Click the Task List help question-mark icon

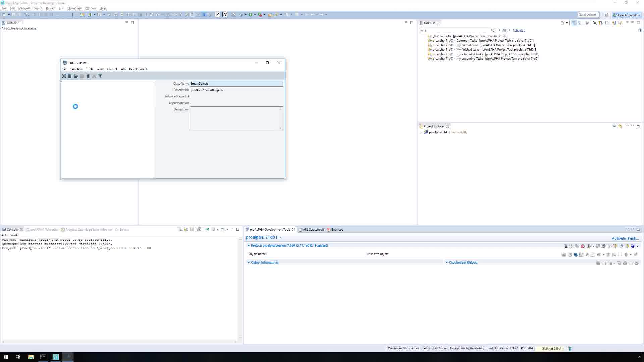click(640, 31)
